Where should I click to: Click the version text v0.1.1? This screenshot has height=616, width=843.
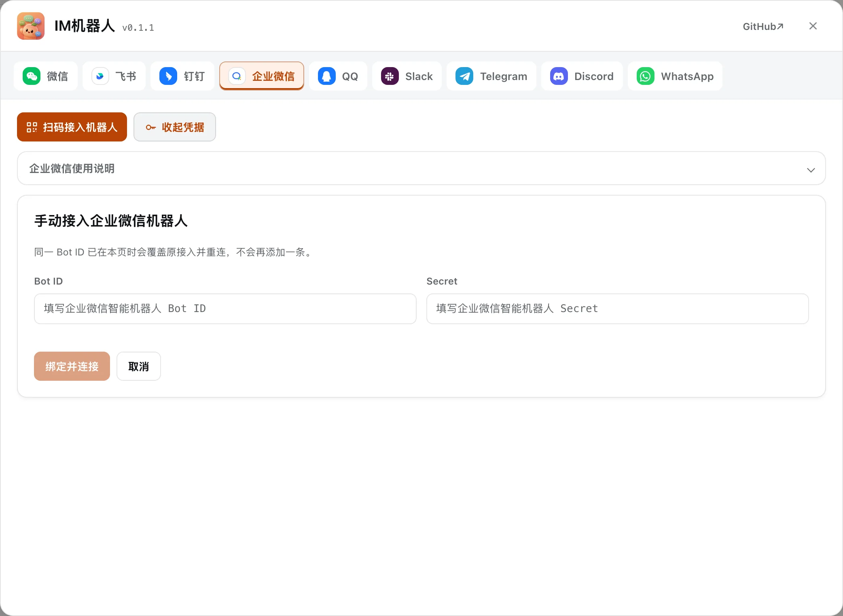(138, 28)
